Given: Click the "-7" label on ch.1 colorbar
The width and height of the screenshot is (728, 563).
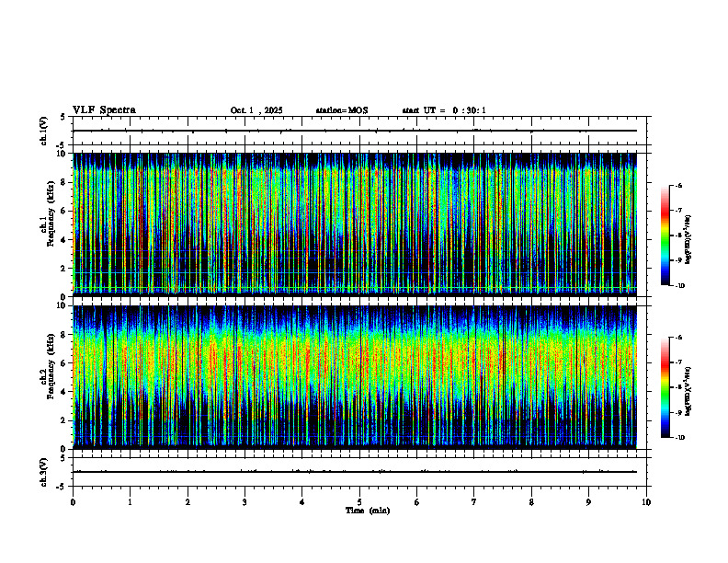Looking at the screenshot, I should coord(678,211).
